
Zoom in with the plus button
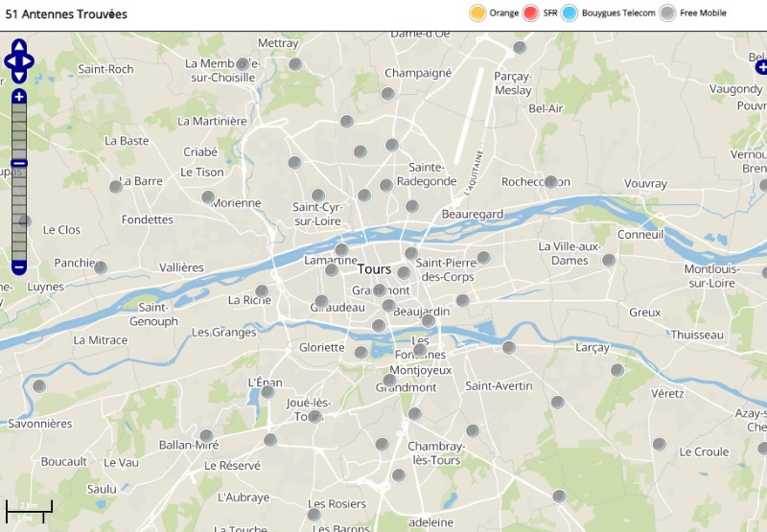point(19,97)
